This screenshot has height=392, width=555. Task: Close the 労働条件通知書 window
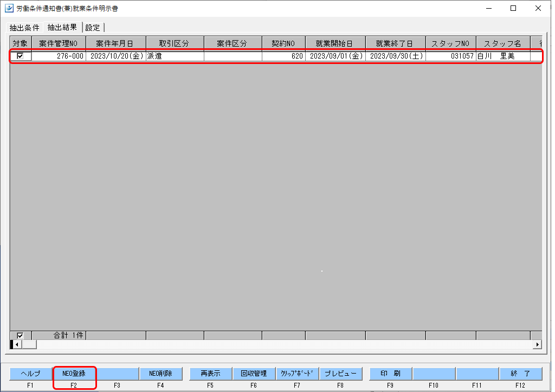click(x=538, y=8)
